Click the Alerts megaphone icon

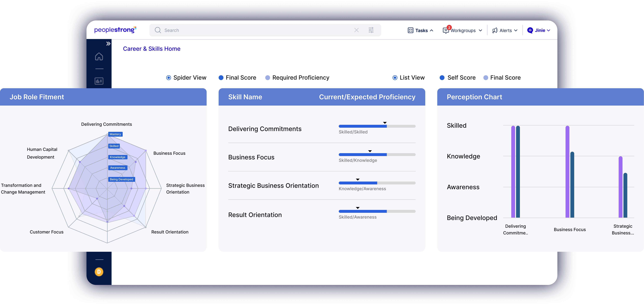pyautogui.click(x=495, y=31)
